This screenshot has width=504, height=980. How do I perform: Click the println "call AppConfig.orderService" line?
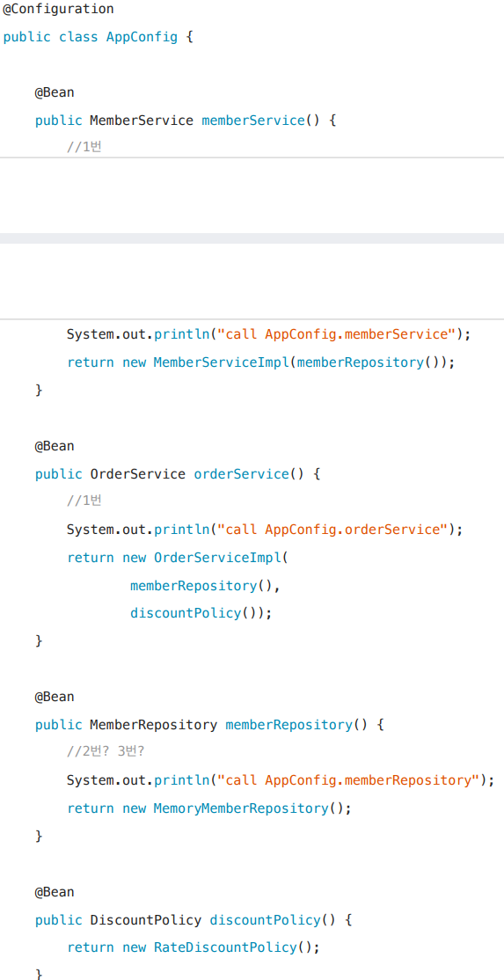(x=265, y=530)
